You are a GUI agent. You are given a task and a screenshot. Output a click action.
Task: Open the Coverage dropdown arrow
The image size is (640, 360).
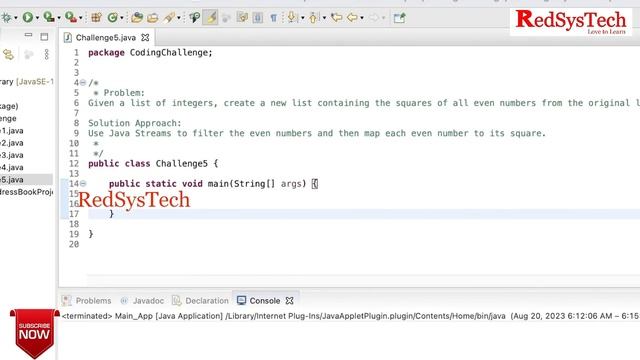point(59,18)
